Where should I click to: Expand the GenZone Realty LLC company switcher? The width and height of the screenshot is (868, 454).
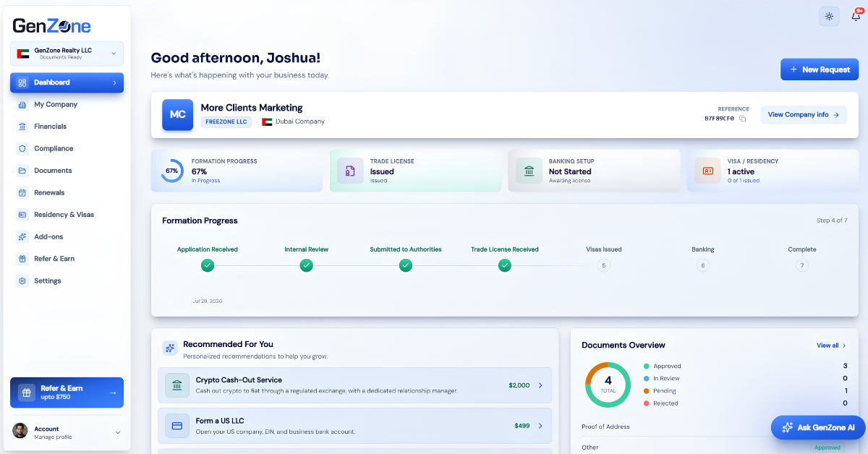[67, 53]
